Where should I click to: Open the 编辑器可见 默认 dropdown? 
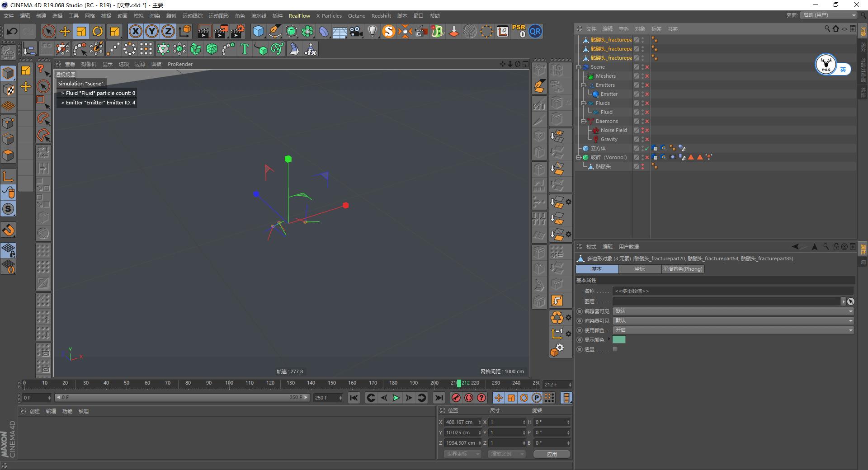pyautogui.click(x=732, y=311)
